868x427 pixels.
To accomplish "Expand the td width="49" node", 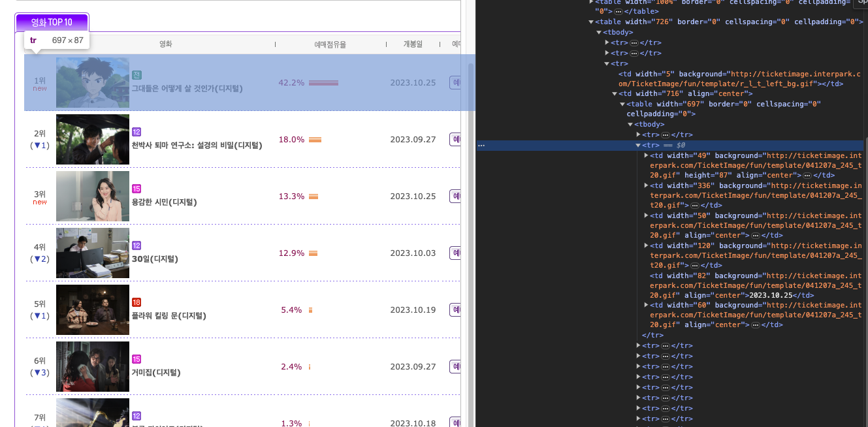I will click(646, 156).
